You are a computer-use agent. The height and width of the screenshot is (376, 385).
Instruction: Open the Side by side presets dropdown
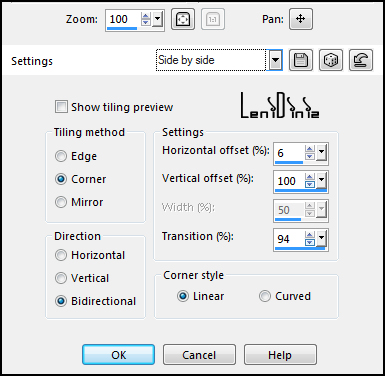[x=275, y=60]
